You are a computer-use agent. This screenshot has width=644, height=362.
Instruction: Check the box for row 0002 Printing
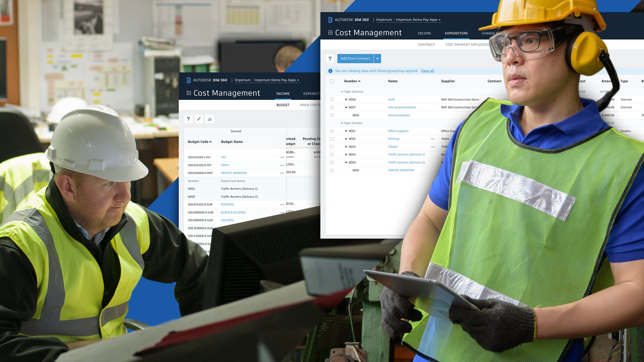[332, 139]
